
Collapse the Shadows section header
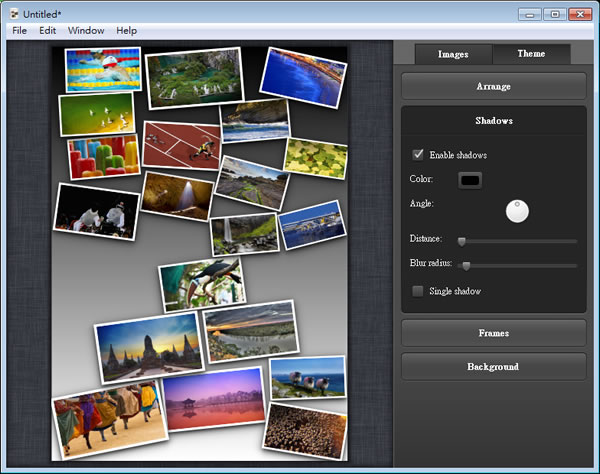(494, 121)
